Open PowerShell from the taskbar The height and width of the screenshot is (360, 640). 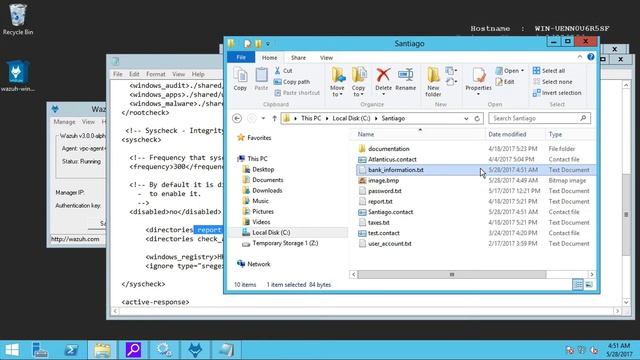[71, 350]
